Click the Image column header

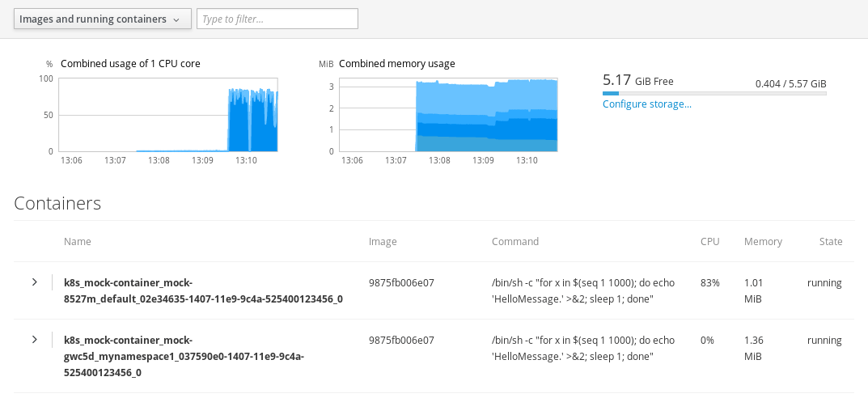(x=383, y=241)
